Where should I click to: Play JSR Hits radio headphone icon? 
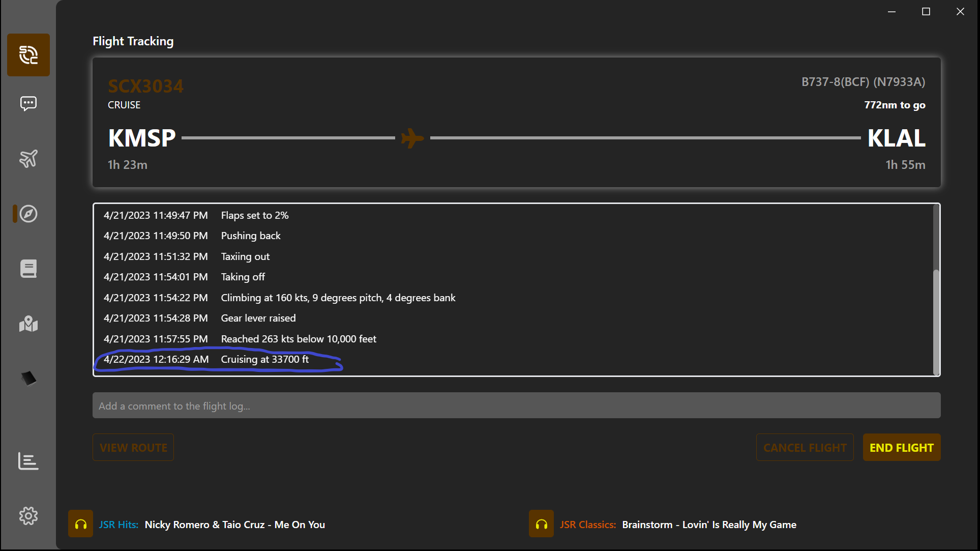(x=80, y=524)
